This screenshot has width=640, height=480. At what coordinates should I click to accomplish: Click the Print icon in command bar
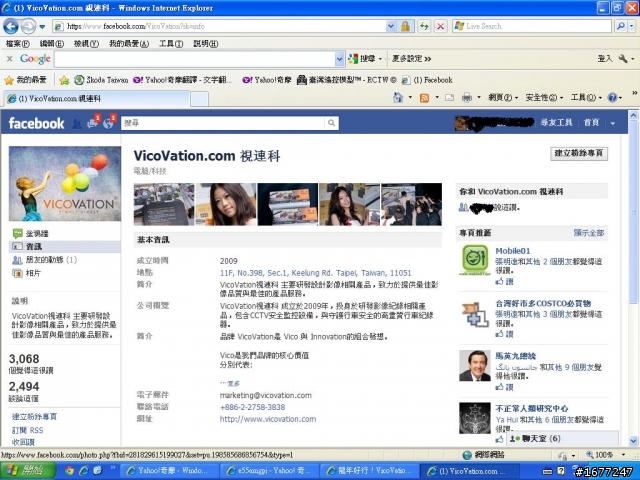coord(467,98)
